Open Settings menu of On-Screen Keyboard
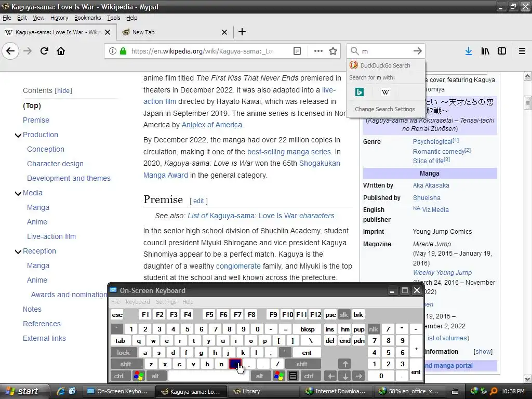The width and height of the screenshot is (532, 399). click(166, 302)
